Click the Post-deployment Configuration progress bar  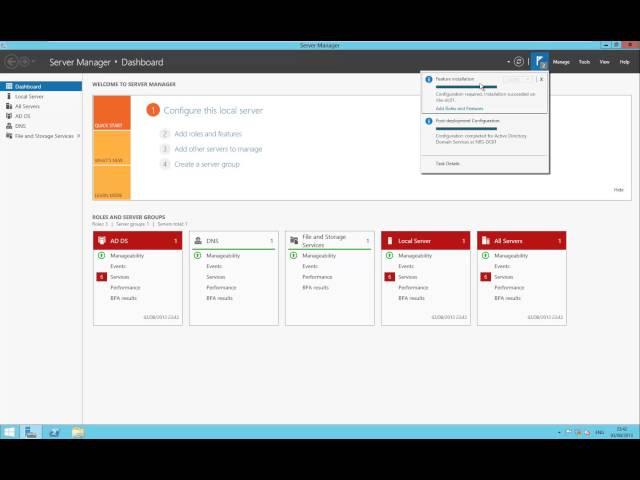pyautogui.click(x=466, y=129)
